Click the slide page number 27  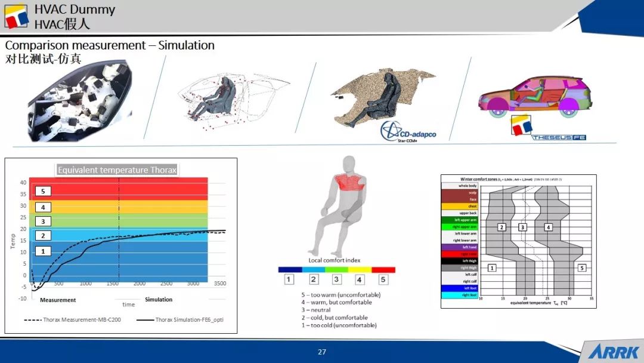coord(322,352)
